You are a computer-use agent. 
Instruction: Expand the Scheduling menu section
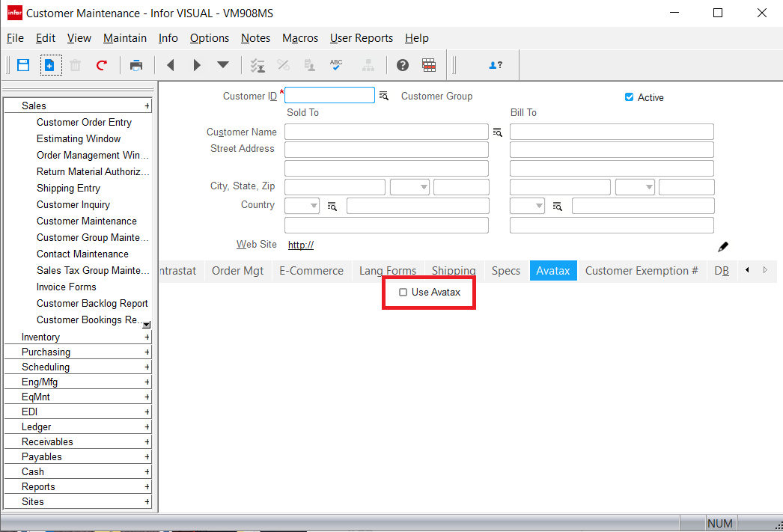pyautogui.click(x=147, y=367)
